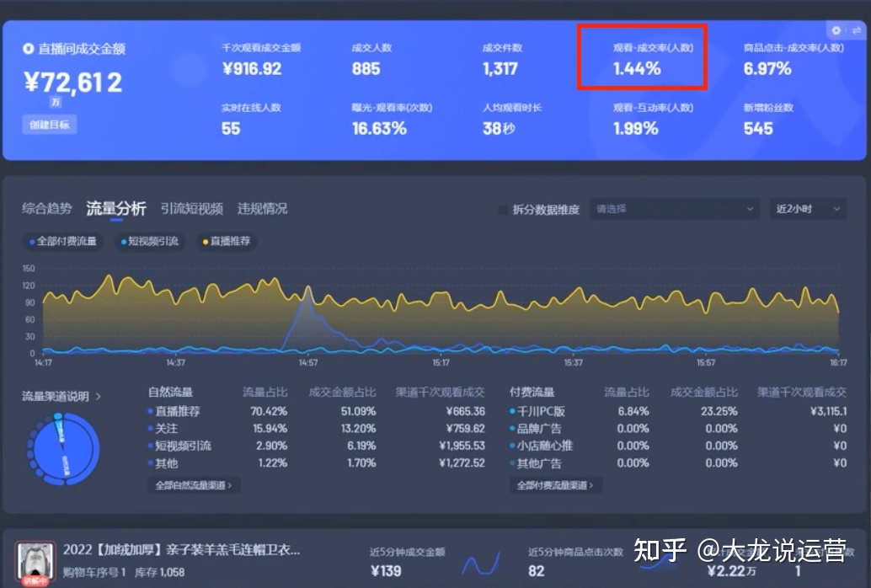Open the 违规情况 tab
Image resolution: width=871 pixels, height=588 pixels.
(x=262, y=209)
